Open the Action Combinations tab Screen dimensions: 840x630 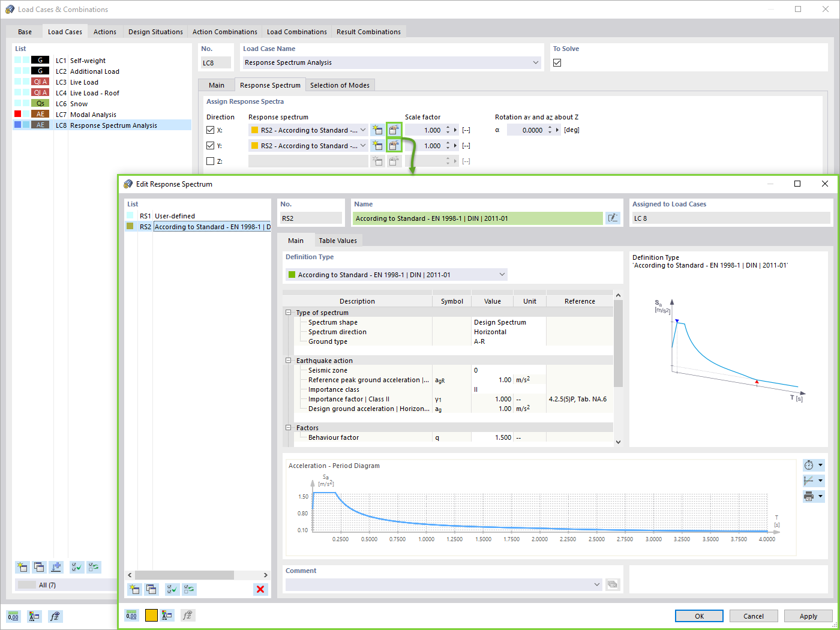(225, 32)
